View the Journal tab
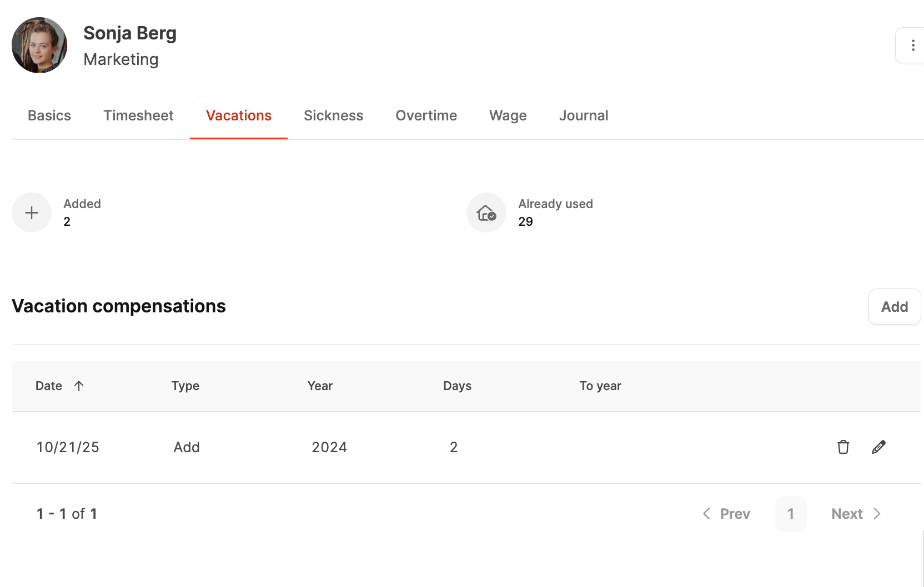 tap(584, 115)
